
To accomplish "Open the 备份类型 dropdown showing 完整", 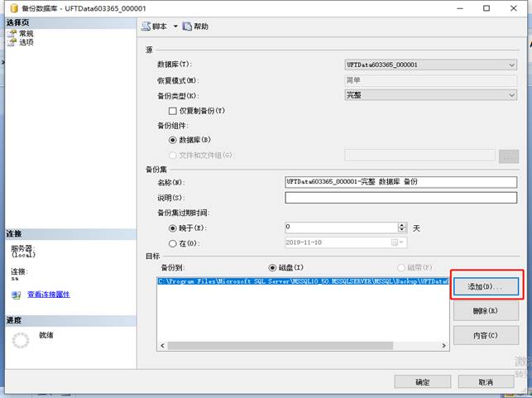I will [430, 95].
